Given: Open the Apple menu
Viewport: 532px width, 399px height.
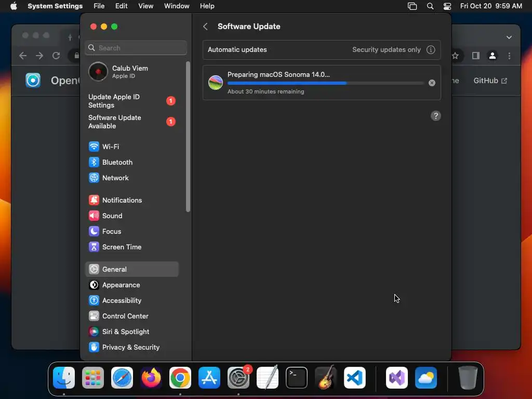Looking at the screenshot, I should (14, 6).
